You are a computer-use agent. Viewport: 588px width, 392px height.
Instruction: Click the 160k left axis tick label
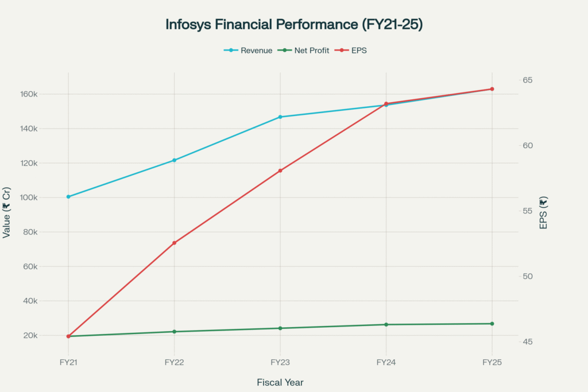click(x=29, y=94)
